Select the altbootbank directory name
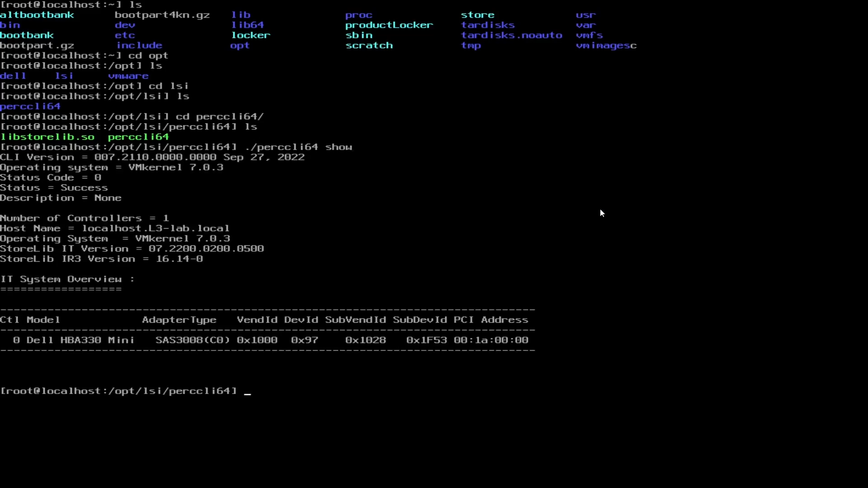The width and height of the screenshot is (868, 488). (38, 14)
